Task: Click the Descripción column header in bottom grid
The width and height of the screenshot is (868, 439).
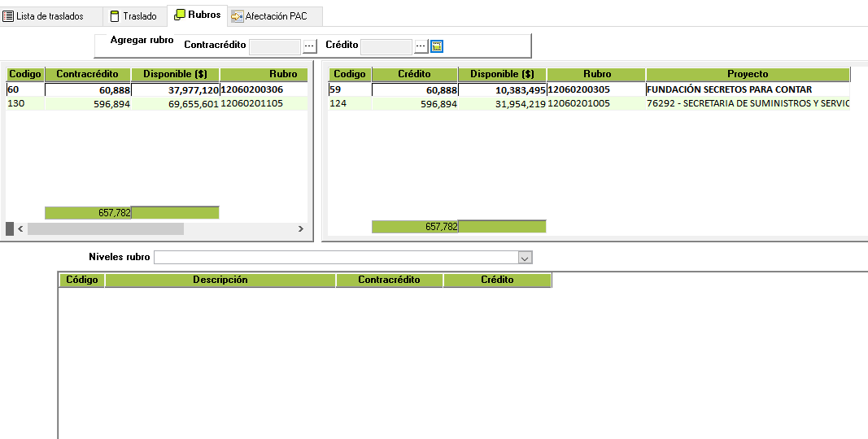Action: 220,280
